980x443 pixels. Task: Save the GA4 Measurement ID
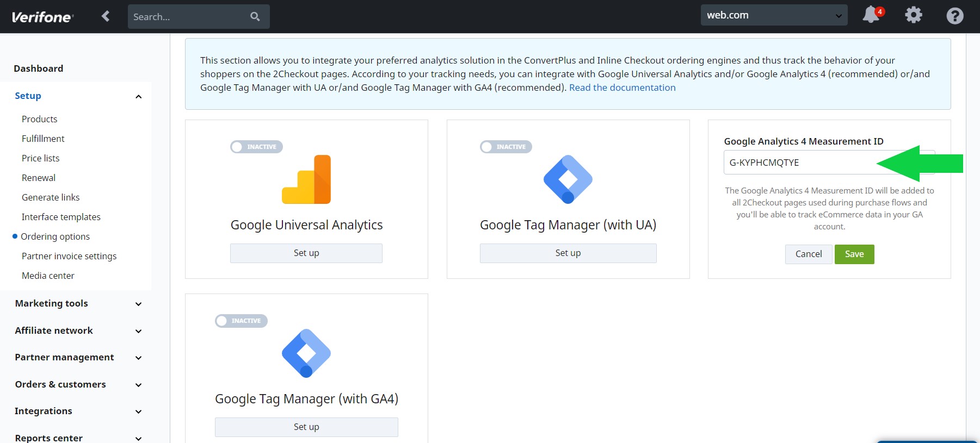pyautogui.click(x=854, y=254)
